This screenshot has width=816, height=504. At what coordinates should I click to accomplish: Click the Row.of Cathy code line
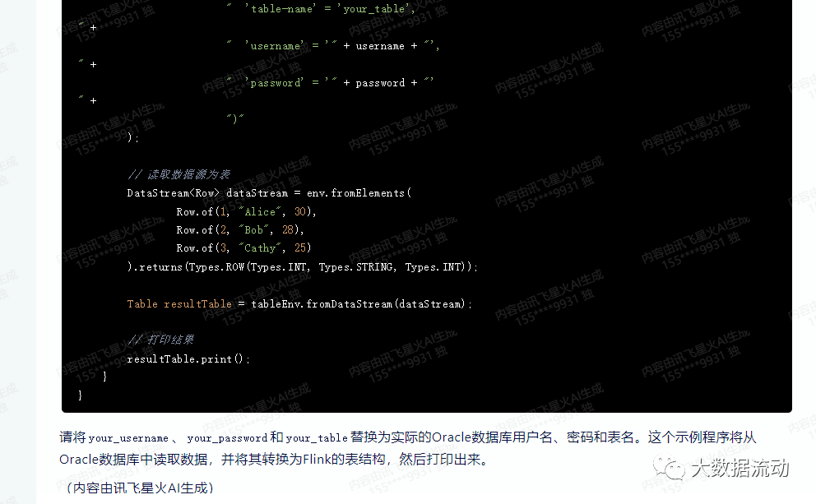(243, 248)
